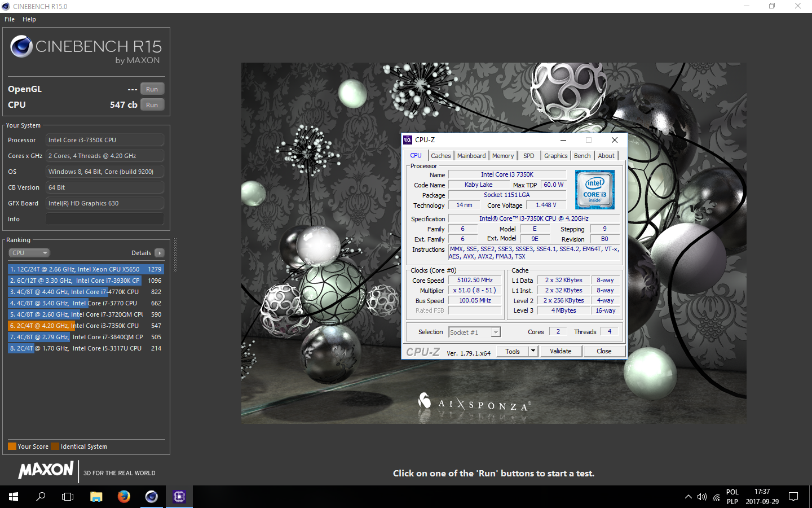The width and height of the screenshot is (812, 508).
Task: Select the highlighted i3-7350K ranking entry
Action: [86, 326]
